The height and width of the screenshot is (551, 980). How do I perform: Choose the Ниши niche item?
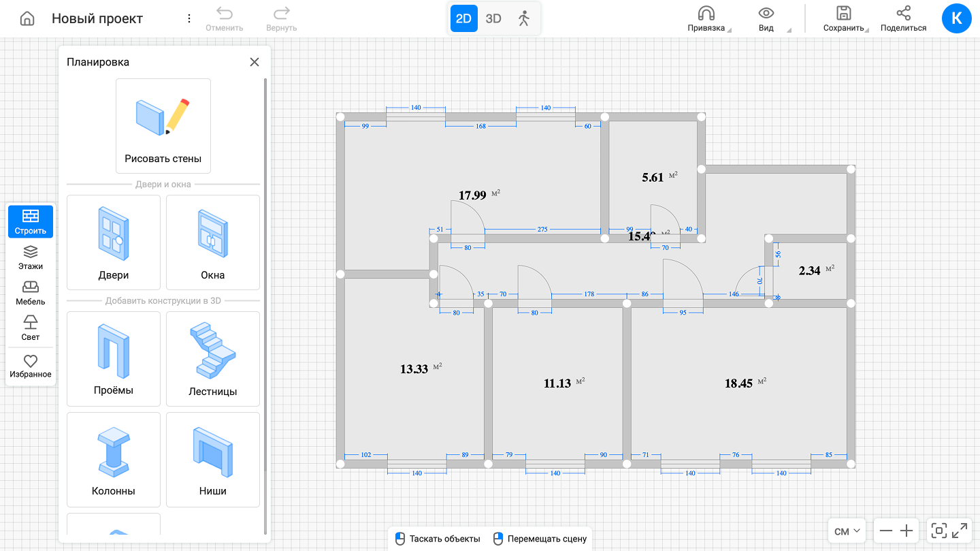(x=213, y=460)
